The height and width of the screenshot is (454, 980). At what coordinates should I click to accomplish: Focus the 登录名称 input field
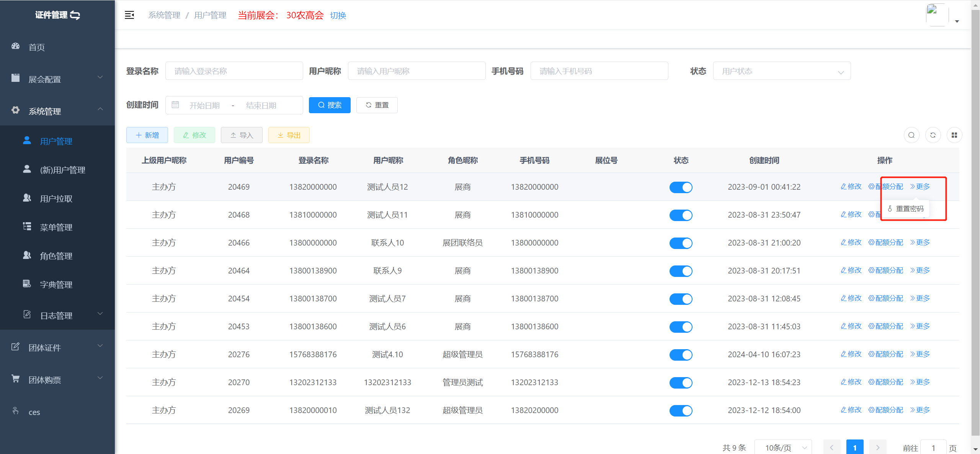234,71
